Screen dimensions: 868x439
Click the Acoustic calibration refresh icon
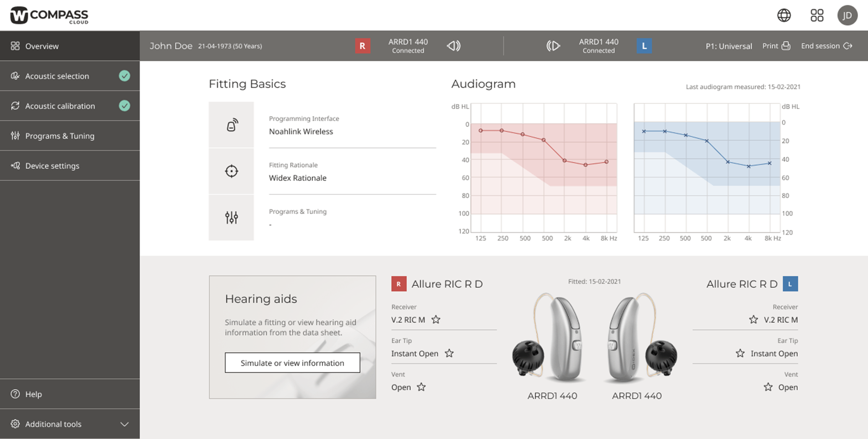[x=15, y=106]
